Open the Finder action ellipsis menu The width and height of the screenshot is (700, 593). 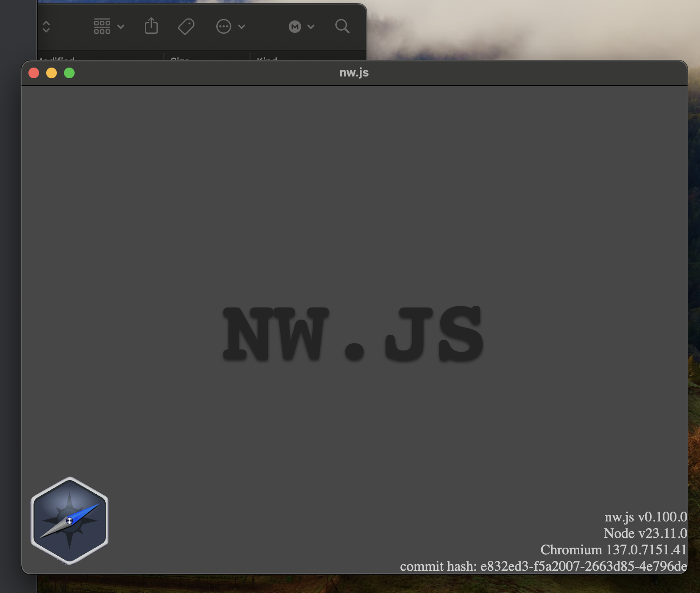(x=231, y=27)
